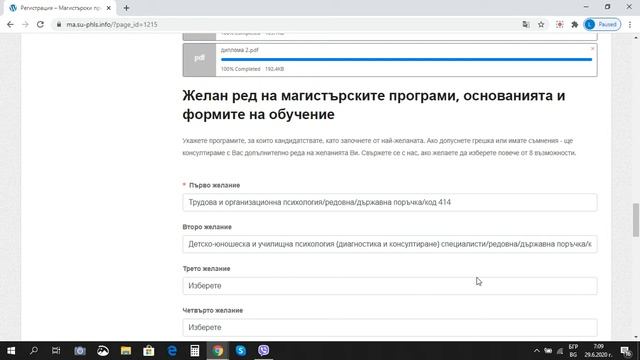640x360 pixels.
Task: Close the Регистрация tab
Action: tap(109, 8)
